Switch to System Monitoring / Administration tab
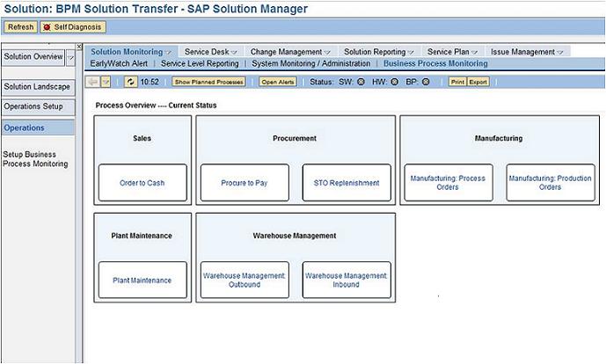This screenshot has height=364, width=606. (x=311, y=64)
